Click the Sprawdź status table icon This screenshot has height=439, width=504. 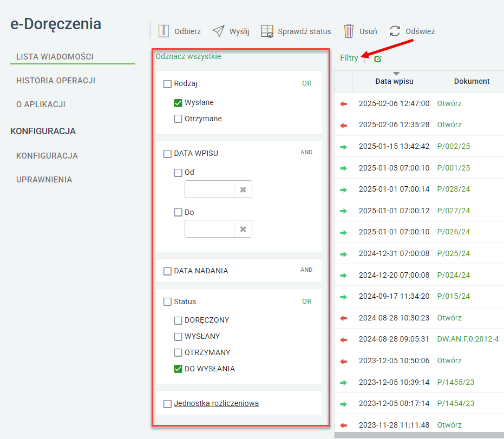click(267, 31)
